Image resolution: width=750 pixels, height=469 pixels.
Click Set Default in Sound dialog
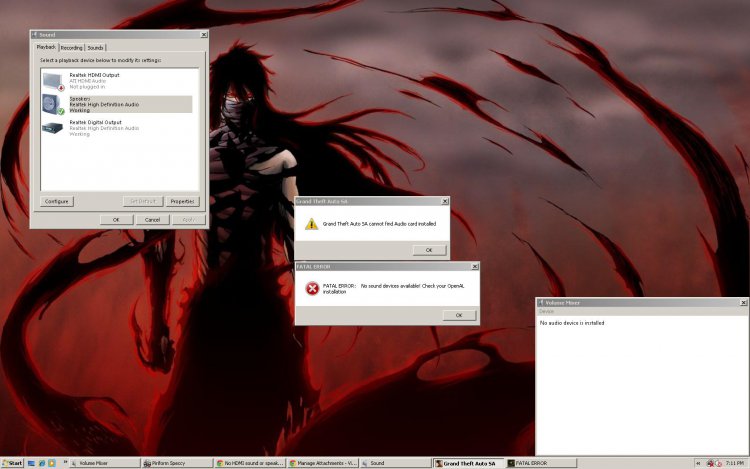(x=143, y=201)
